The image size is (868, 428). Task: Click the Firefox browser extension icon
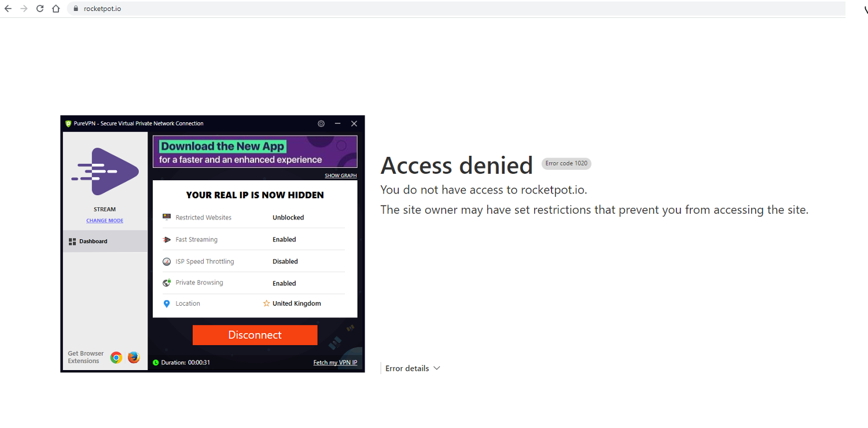pos(134,357)
